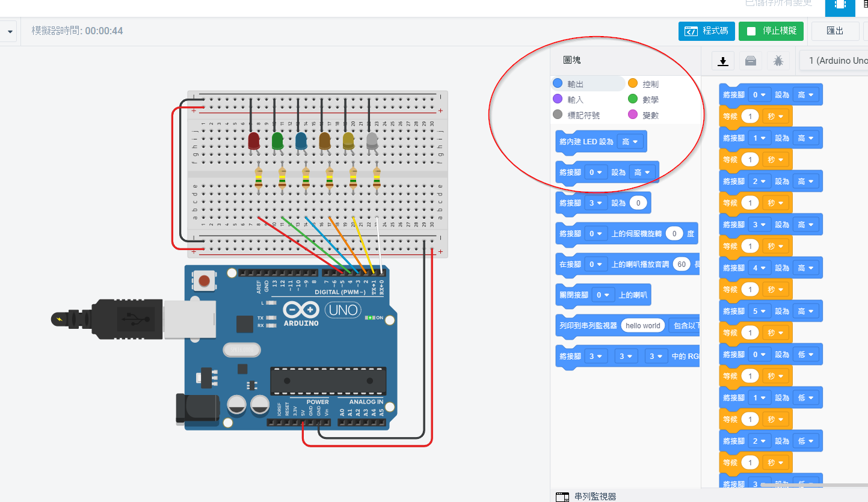The image size is (868, 502).
Task: Click the 匯出 export button
Action: [834, 31]
